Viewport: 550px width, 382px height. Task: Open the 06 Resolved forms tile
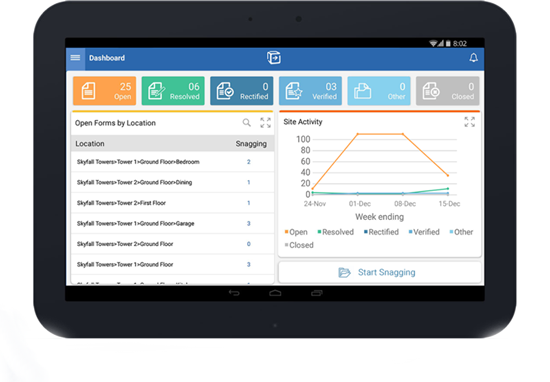pos(173,91)
